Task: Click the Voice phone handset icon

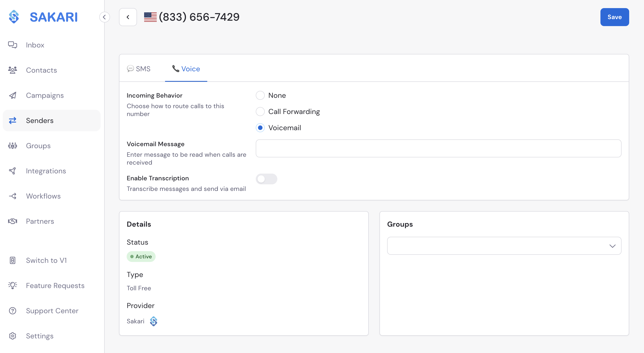Action: 176,69
